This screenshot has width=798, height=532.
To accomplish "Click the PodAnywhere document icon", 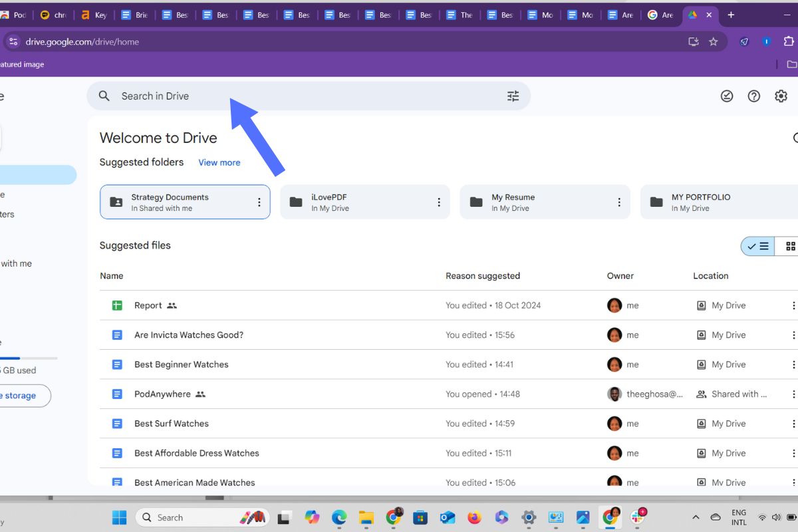I will [x=117, y=394].
